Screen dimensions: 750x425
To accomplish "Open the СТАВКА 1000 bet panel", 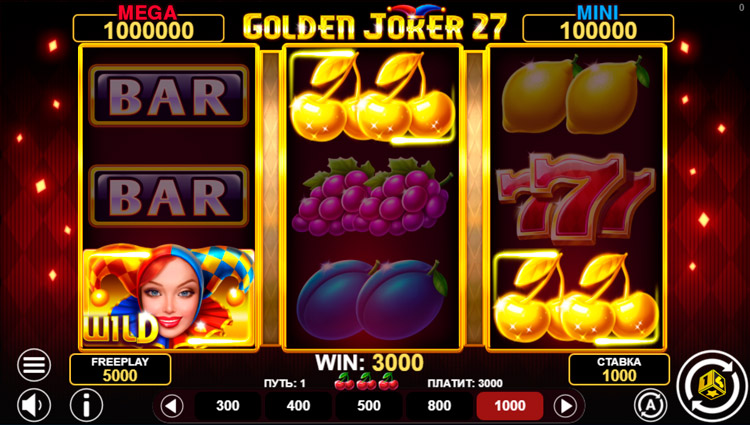I will (x=619, y=369).
